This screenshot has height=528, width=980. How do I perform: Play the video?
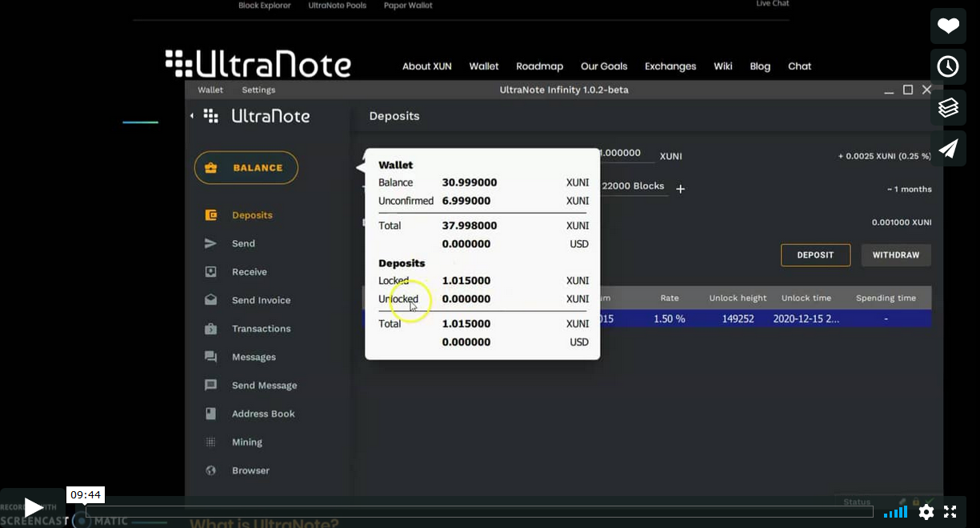33,507
